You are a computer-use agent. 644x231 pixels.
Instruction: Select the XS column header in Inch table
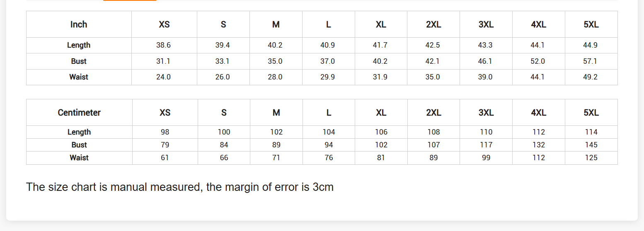pyautogui.click(x=164, y=24)
